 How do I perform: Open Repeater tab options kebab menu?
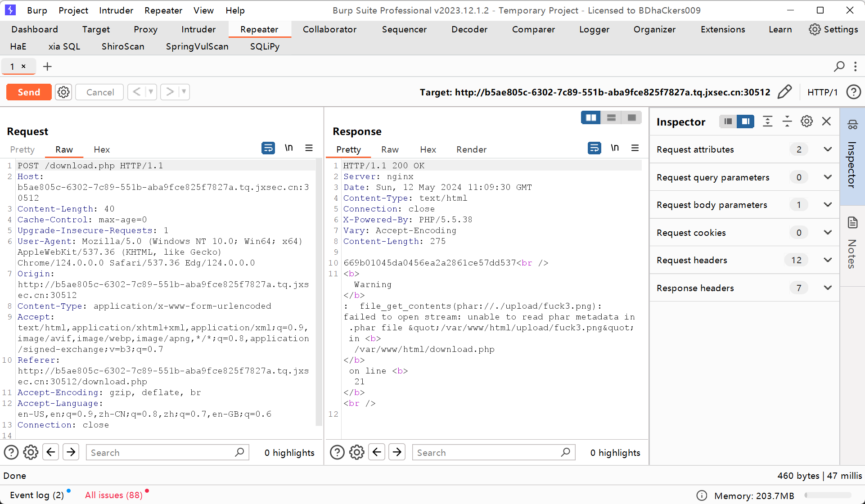coord(856,67)
